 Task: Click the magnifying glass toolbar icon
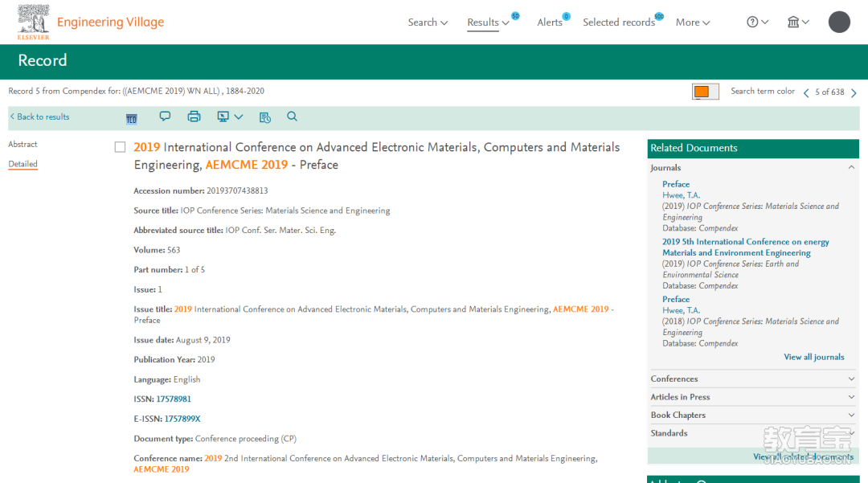coord(292,117)
